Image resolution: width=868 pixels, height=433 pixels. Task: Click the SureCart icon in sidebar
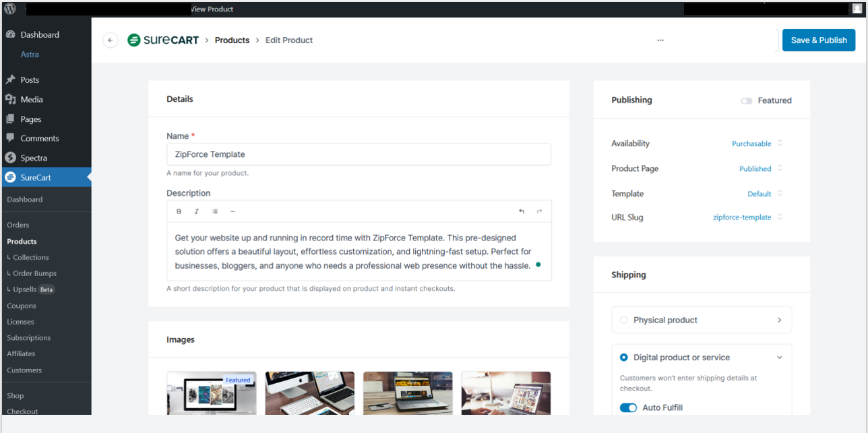10,178
